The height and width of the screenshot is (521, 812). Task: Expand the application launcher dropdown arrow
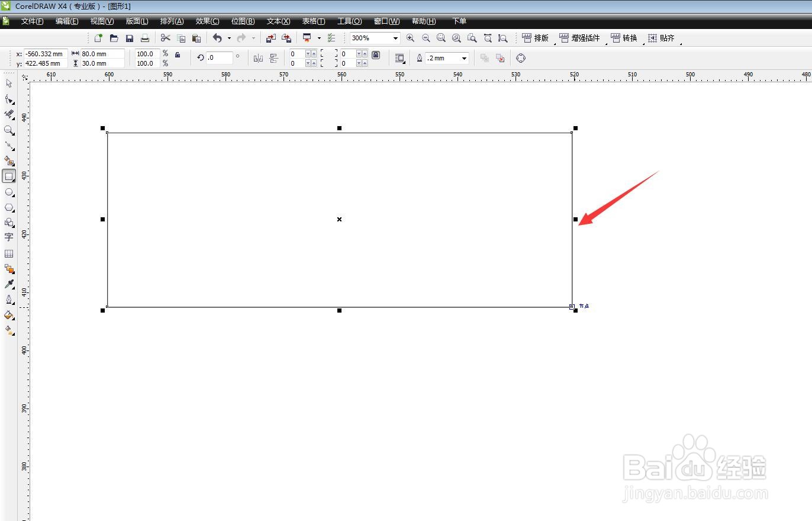click(x=319, y=38)
